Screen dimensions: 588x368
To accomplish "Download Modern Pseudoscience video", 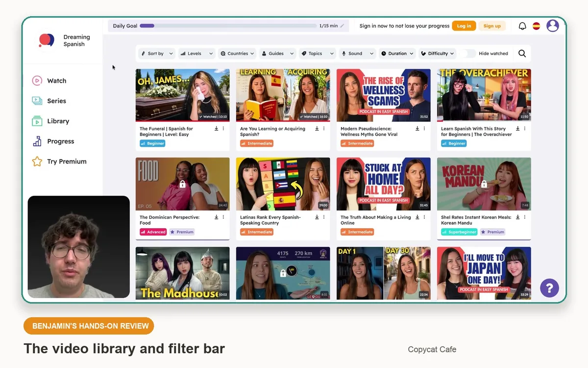I will click(417, 129).
